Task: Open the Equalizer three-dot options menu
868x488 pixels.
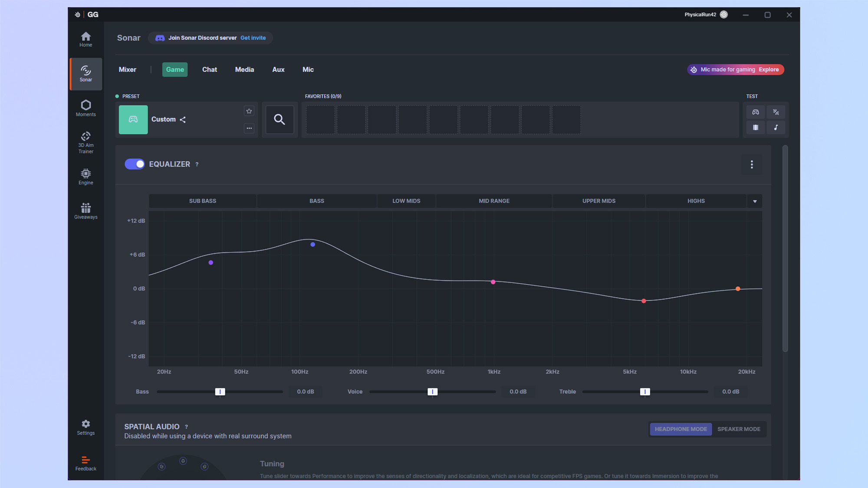Action: (x=752, y=164)
